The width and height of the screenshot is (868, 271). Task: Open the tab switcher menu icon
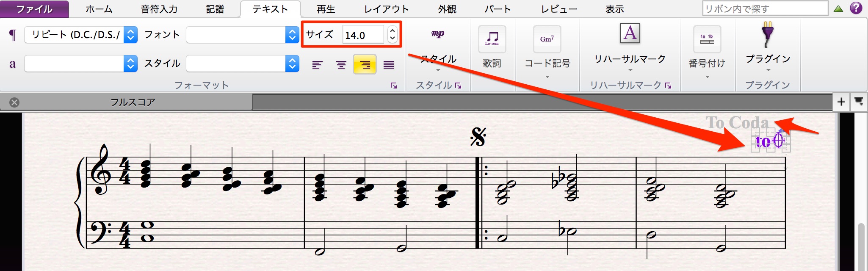(x=859, y=102)
